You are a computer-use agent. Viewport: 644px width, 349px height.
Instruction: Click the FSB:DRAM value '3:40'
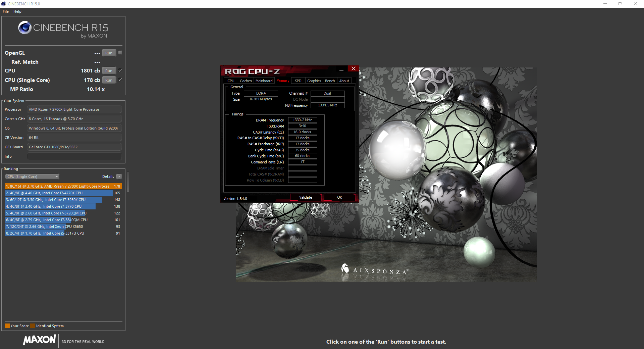(x=303, y=126)
